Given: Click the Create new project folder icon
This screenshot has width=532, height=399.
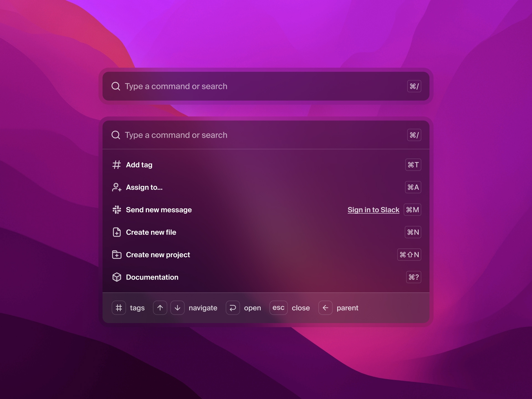Looking at the screenshot, I should click(117, 255).
